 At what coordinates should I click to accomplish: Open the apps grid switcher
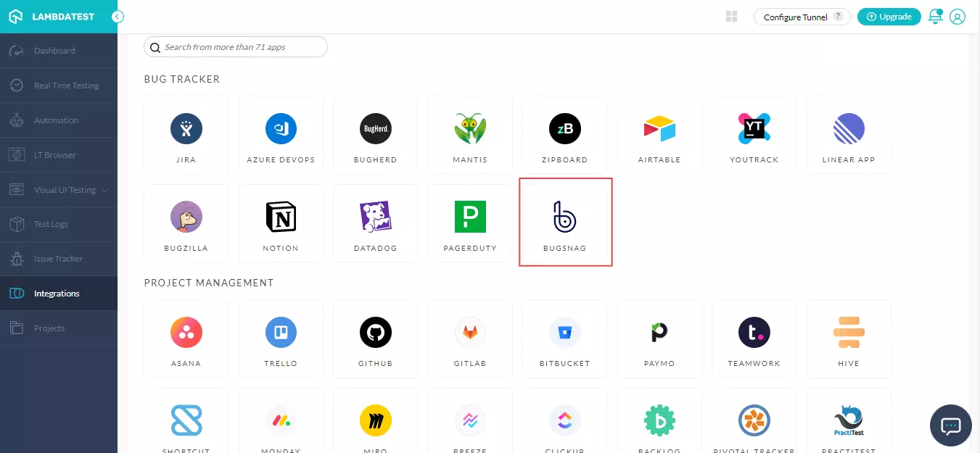(x=731, y=17)
